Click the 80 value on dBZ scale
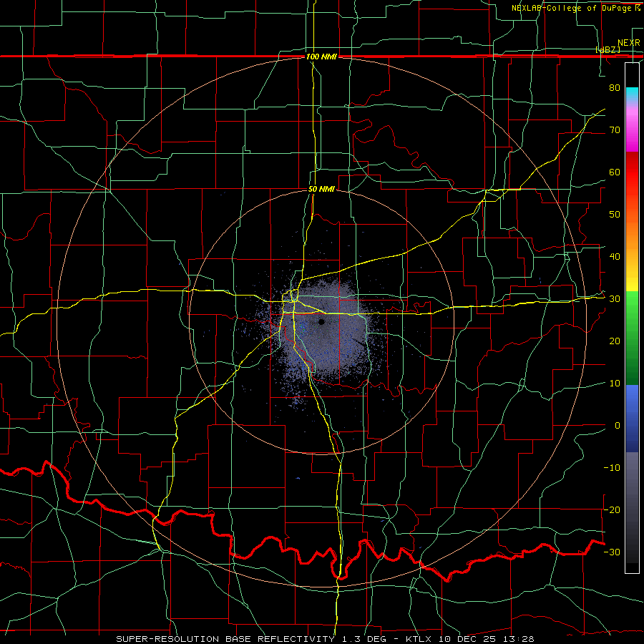 (x=615, y=87)
